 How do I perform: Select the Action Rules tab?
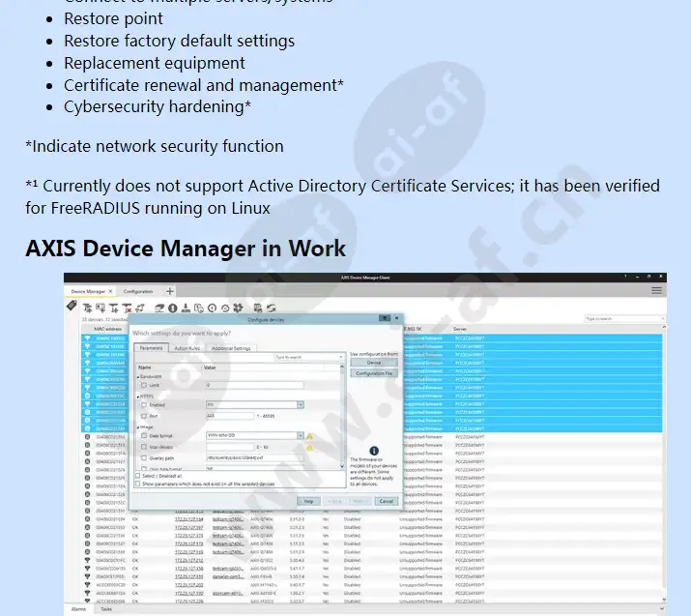coord(187,348)
